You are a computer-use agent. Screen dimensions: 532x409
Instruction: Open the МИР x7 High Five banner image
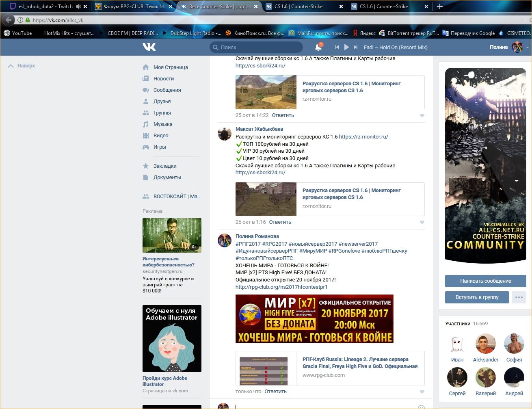tap(314, 319)
